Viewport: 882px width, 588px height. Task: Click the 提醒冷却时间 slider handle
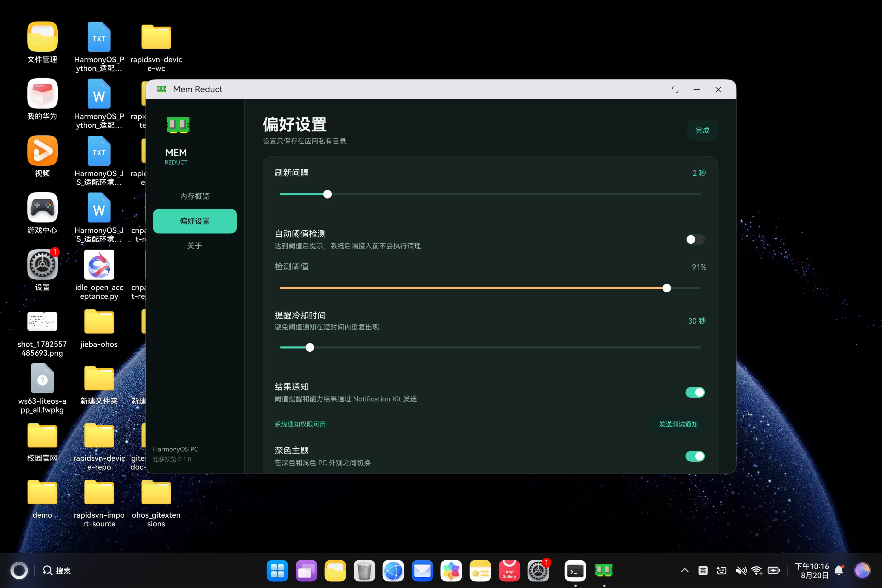(x=310, y=347)
